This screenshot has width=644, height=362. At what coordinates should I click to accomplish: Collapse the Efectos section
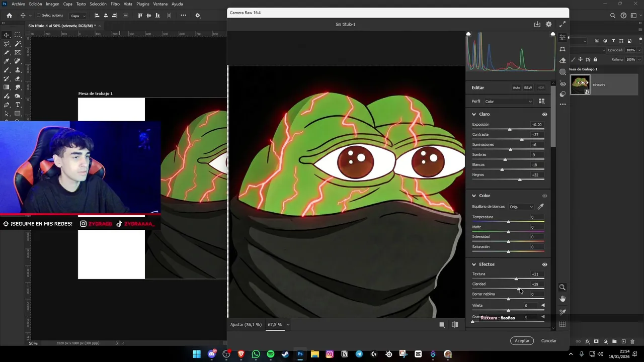click(x=474, y=264)
